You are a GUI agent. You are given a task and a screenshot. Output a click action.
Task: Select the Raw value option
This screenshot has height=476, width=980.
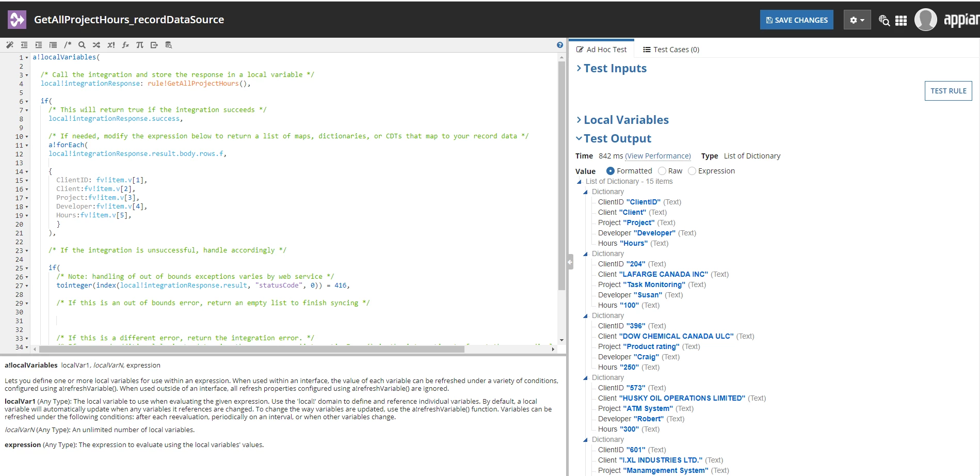(662, 171)
